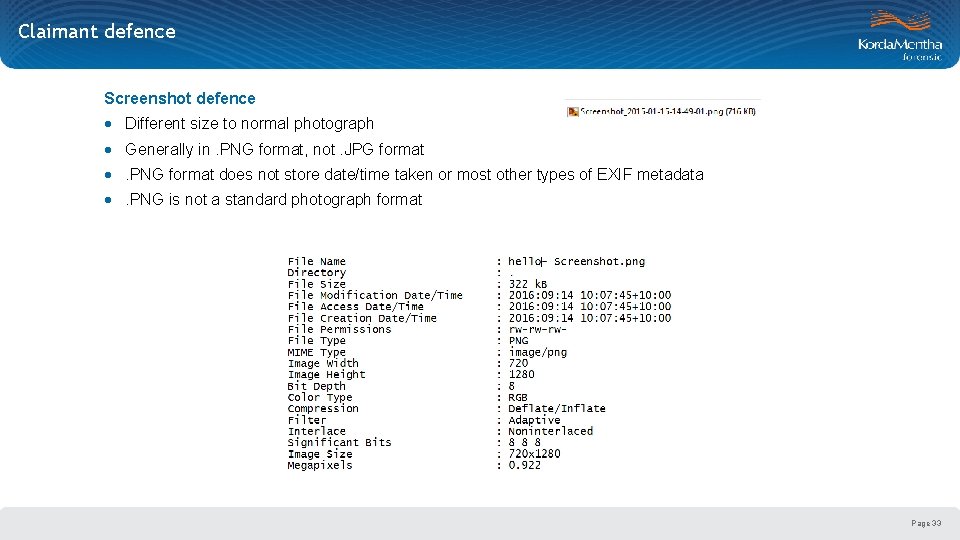
Task: Click the '720x1280' image size value
Action: (x=534, y=454)
